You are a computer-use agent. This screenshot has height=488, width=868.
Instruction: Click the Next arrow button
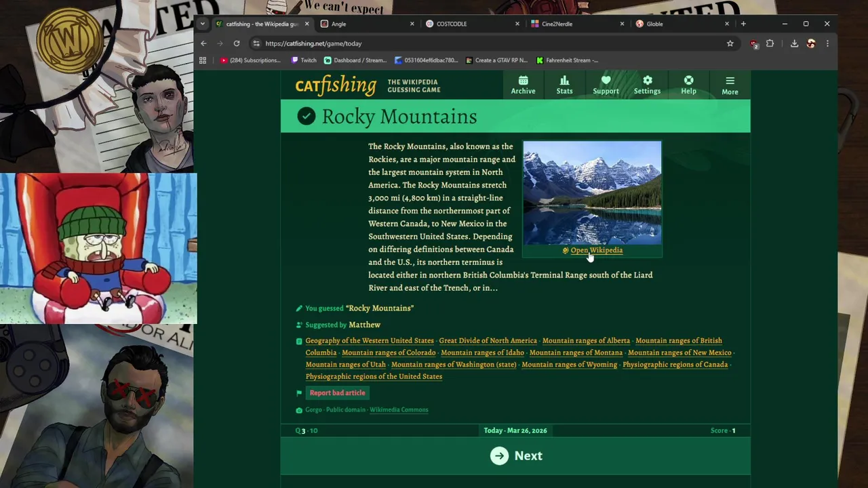[516, 455]
